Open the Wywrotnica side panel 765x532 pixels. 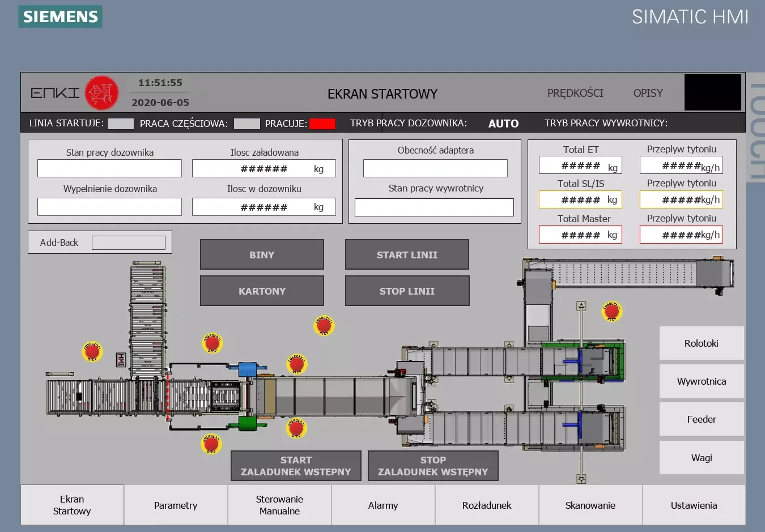701,381
